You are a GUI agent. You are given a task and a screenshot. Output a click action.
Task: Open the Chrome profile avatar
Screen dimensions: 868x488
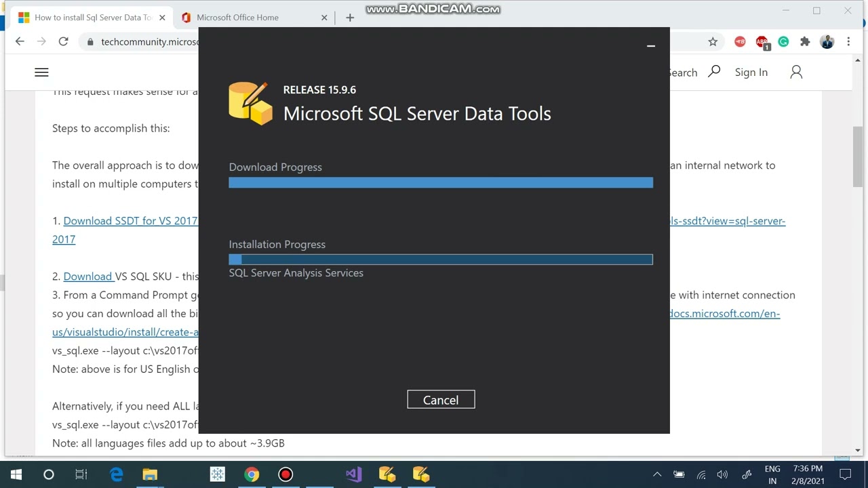click(x=827, y=42)
